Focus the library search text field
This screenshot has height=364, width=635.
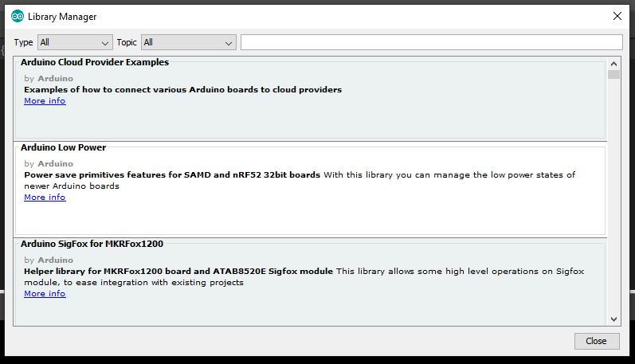tap(431, 42)
